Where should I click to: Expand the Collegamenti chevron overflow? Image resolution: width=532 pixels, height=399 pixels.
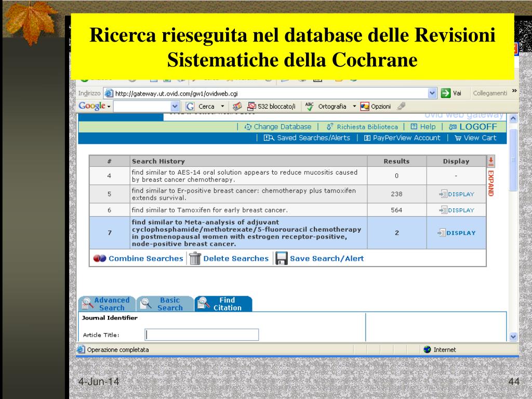pos(514,91)
